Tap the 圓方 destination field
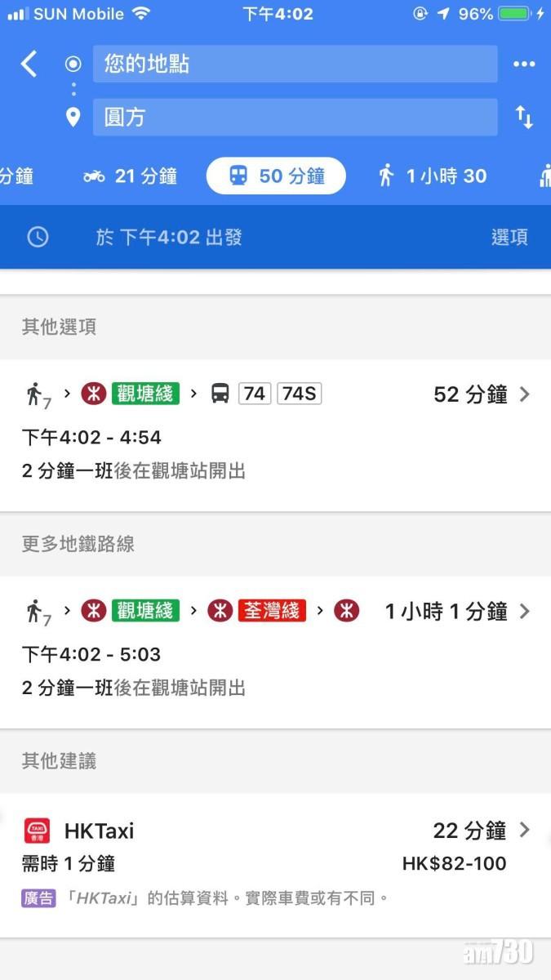This screenshot has height=980, width=551. (294, 117)
